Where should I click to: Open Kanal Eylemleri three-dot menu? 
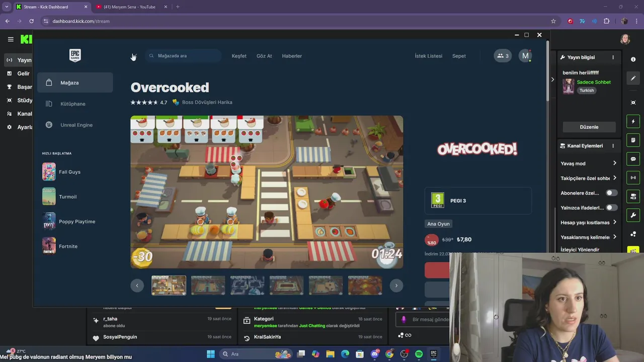point(613,146)
